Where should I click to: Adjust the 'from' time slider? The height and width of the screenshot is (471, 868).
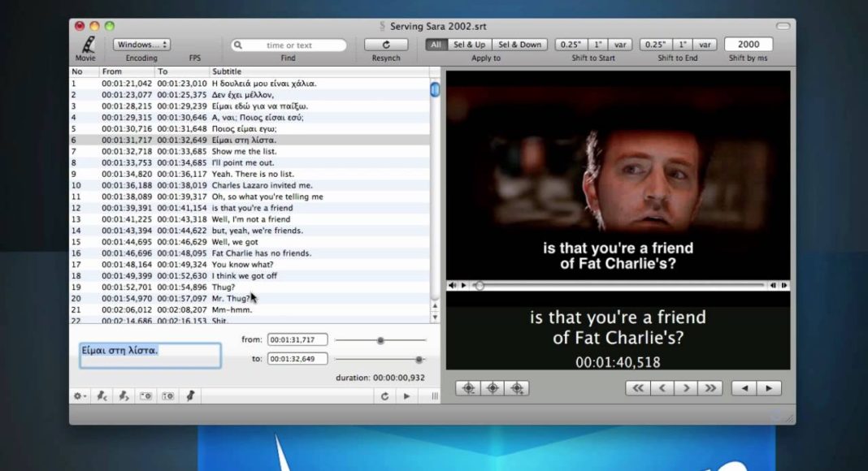coord(381,340)
